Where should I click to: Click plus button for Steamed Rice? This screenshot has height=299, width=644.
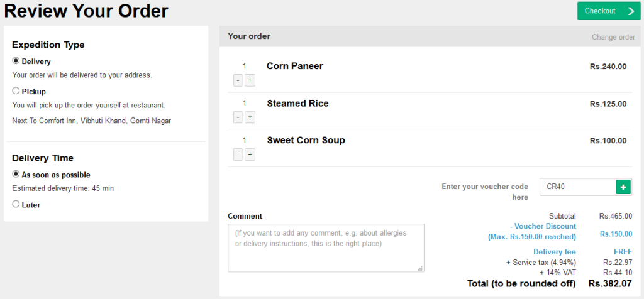click(250, 117)
